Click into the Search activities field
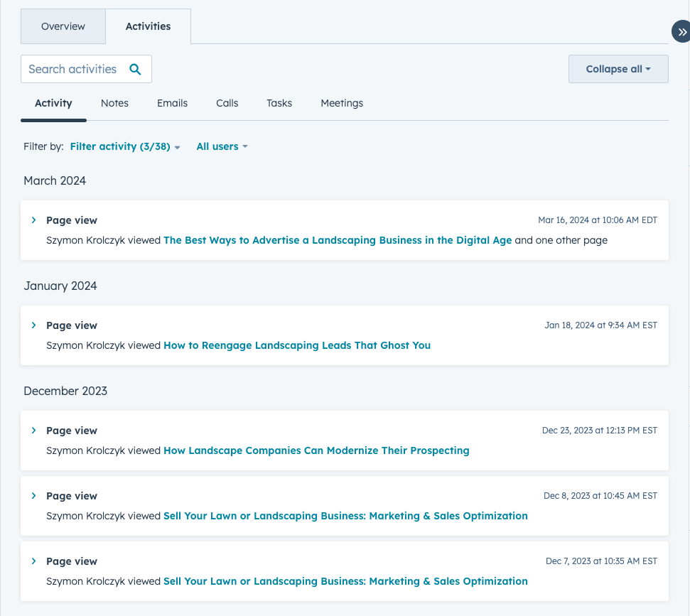The height and width of the screenshot is (616, 690). [75, 69]
